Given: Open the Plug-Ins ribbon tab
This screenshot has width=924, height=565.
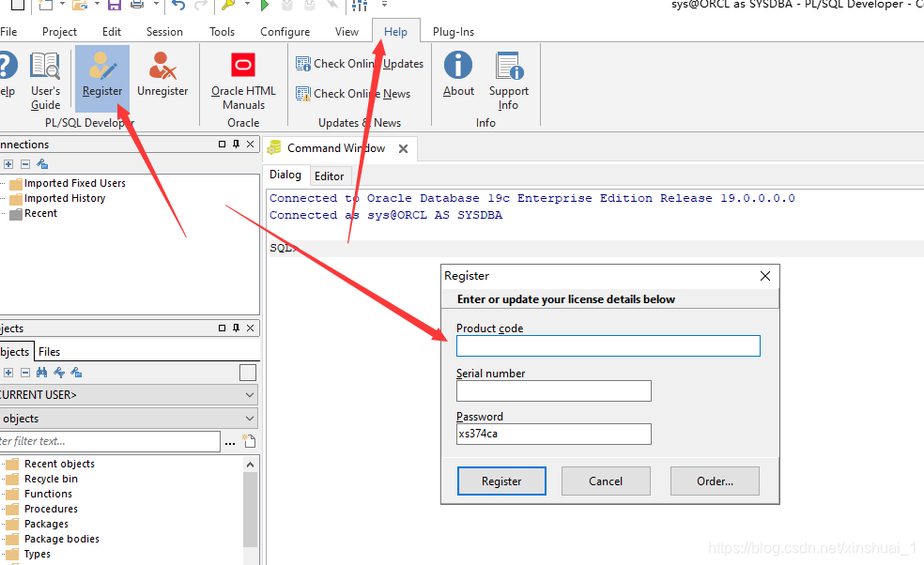Looking at the screenshot, I should point(454,32).
